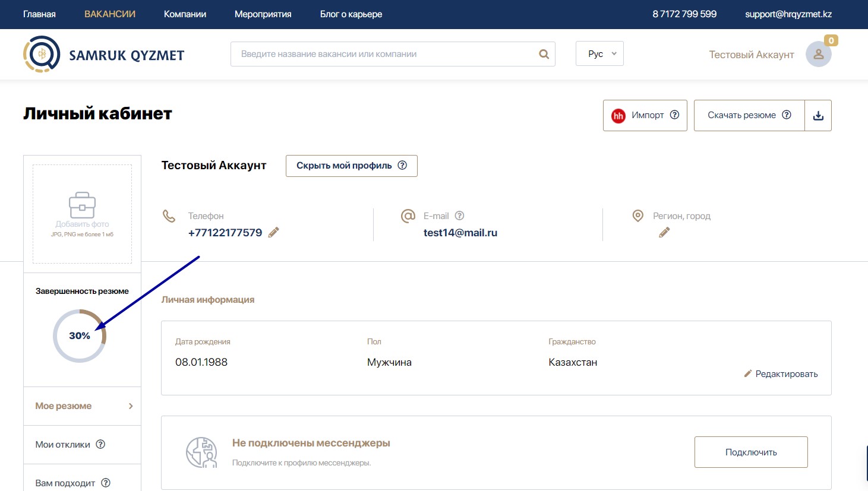
Task: Open Блог о карьере
Action: click(351, 14)
